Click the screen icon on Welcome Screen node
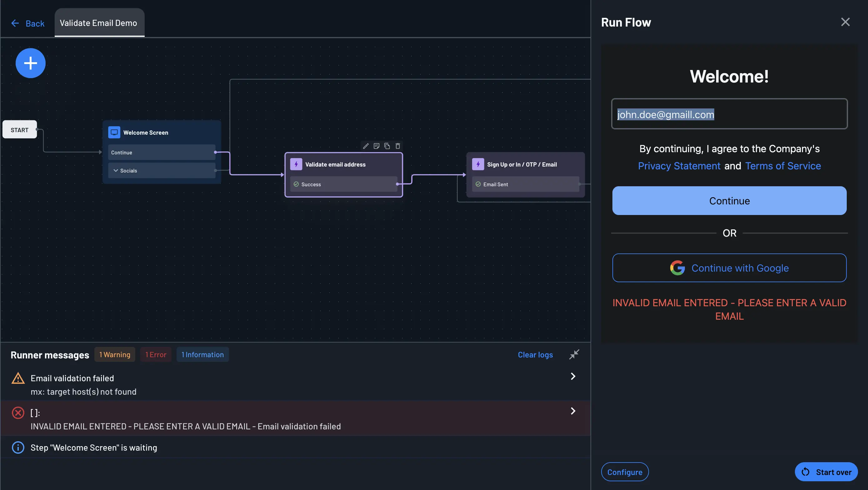Image resolution: width=868 pixels, height=490 pixels. 114,132
